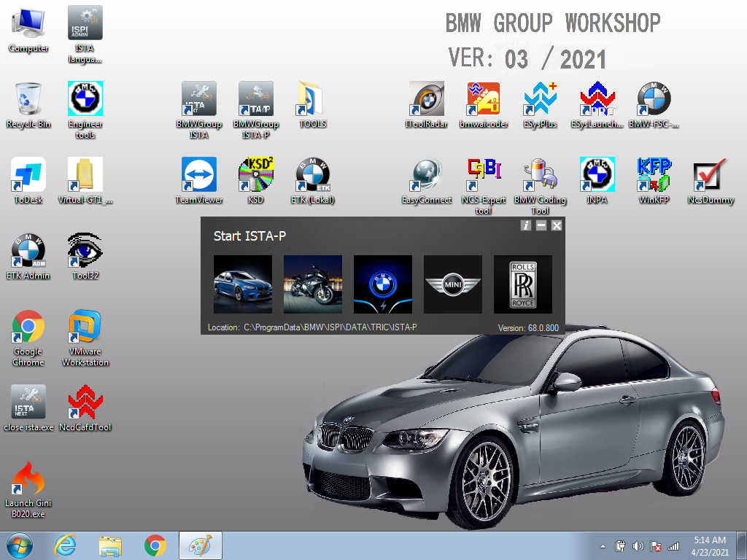Choose the motorcycle tile in Start ISTA-P
Viewport: 747px width, 560px height.
312,284
